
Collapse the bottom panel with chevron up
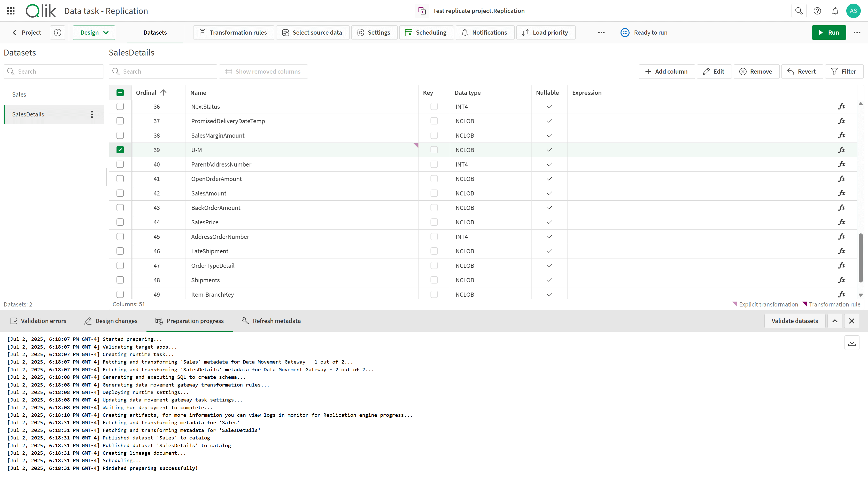835,321
